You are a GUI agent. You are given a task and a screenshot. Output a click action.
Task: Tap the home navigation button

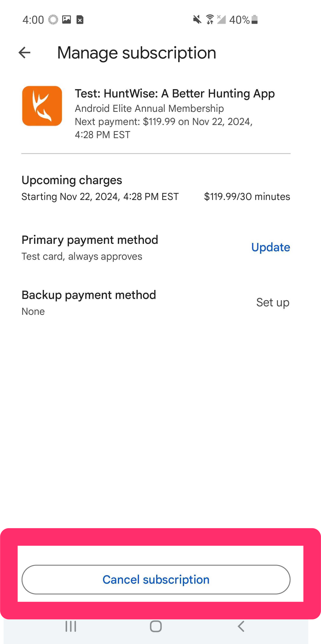pos(156,626)
